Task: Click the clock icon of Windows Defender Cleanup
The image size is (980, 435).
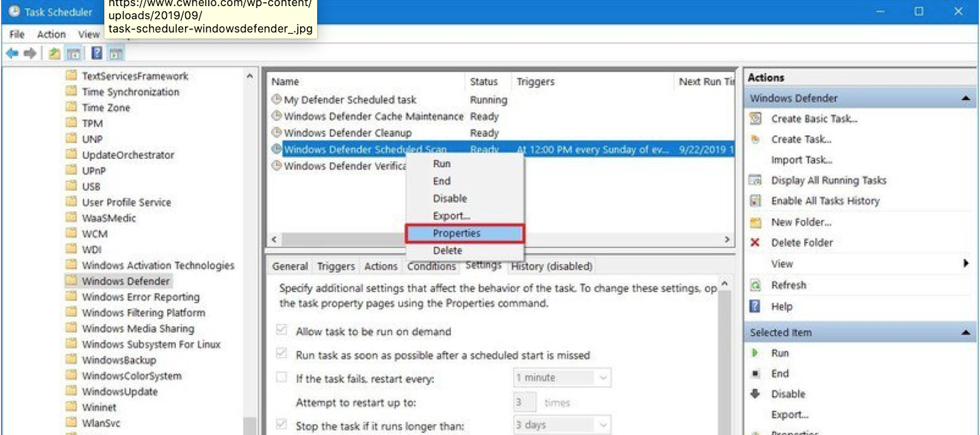Action: [x=276, y=132]
